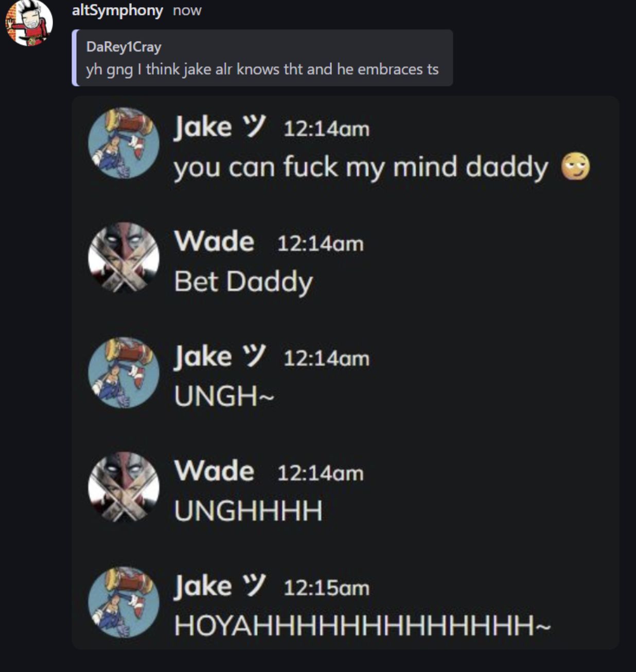636x672 pixels.
Task: Click the smirking emoji in Jake's message
Action: pos(575,166)
